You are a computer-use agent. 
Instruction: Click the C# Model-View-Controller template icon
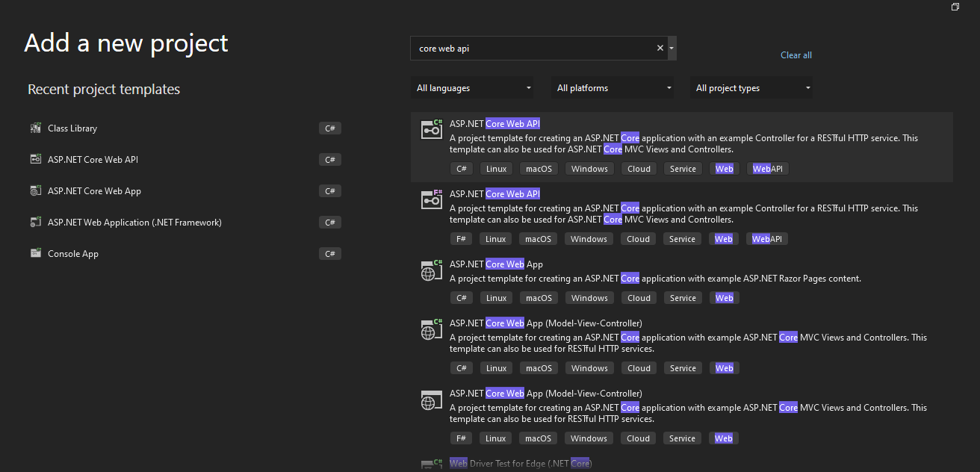[432, 329]
